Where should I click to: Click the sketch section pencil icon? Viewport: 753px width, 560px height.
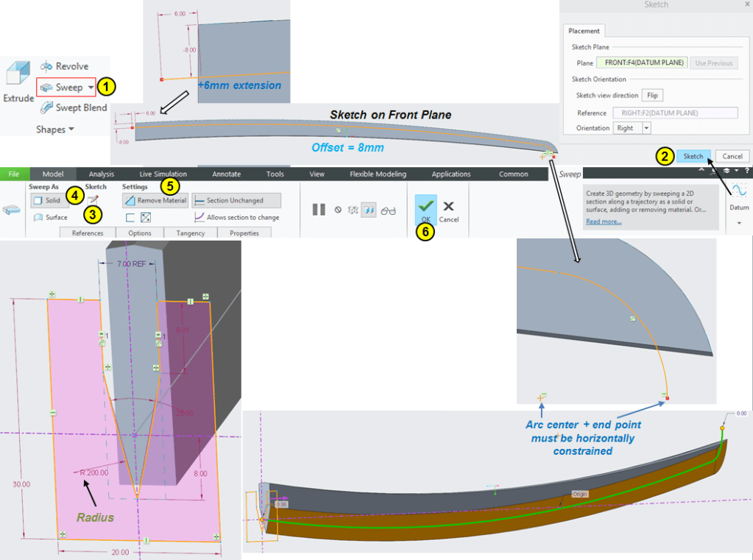(93, 200)
